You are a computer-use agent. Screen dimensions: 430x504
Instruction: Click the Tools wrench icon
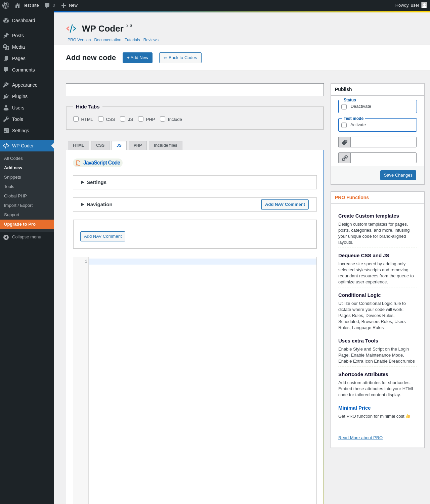click(x=6, y=119)
